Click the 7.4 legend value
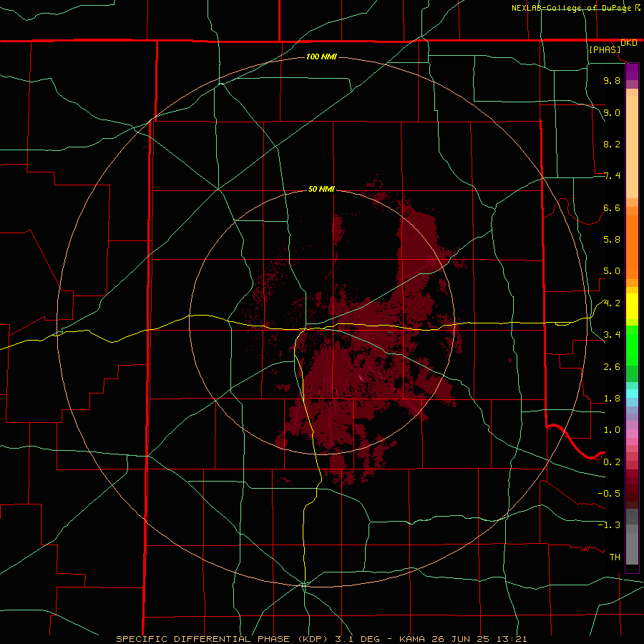Image resolution: width=644 pixels, height=644 pixels. coord(612,176)
